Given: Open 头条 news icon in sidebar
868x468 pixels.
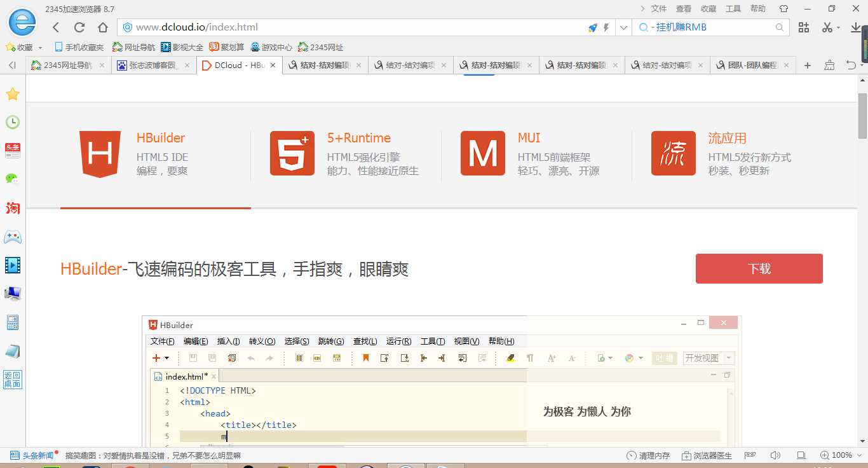Looking at the screenshot, I should pyautogui.click(x=13, y=150).
